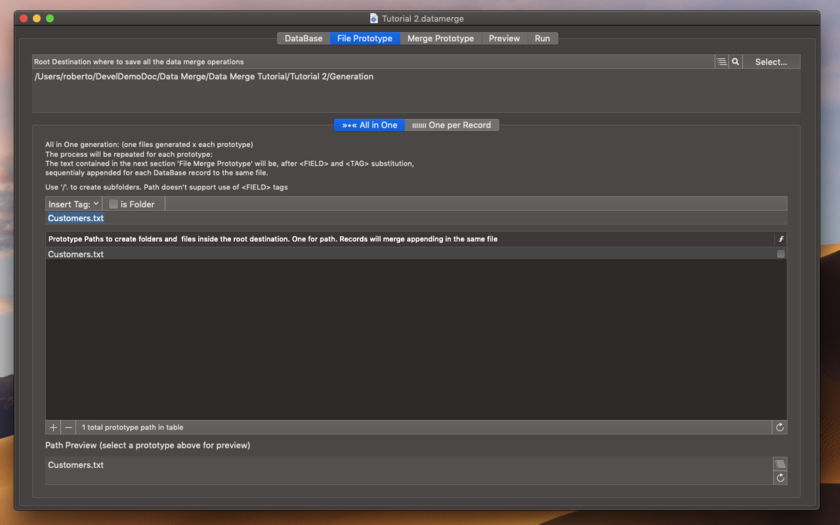Open the Insert Tag dropdown
840x525 pixels.
74,204
